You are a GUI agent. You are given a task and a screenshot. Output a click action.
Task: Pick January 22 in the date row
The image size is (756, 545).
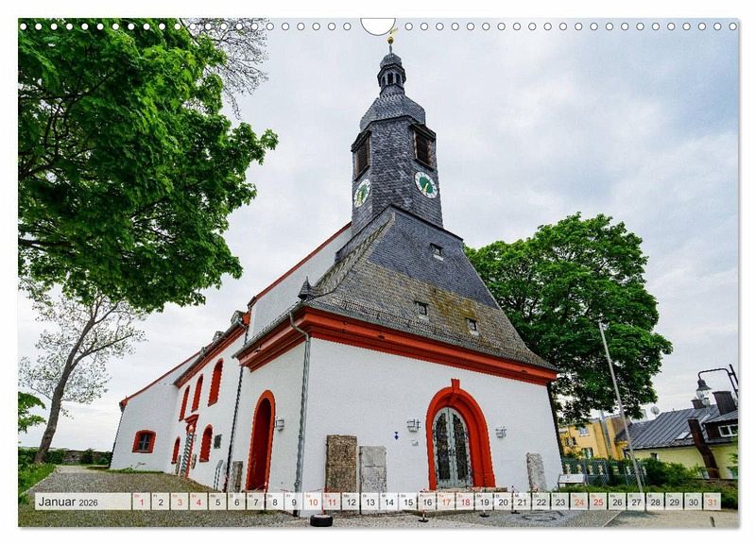541,502
